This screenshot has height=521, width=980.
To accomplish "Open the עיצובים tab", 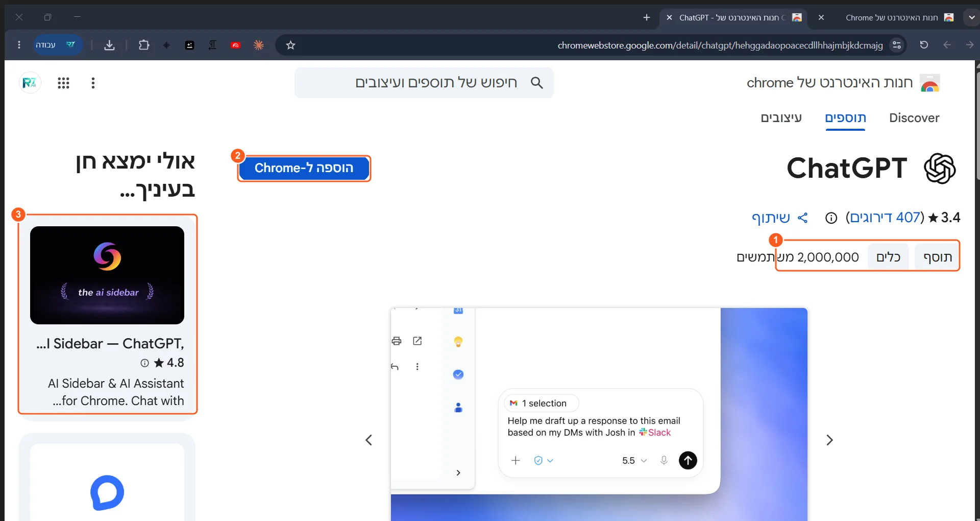I will coord(781,118).
